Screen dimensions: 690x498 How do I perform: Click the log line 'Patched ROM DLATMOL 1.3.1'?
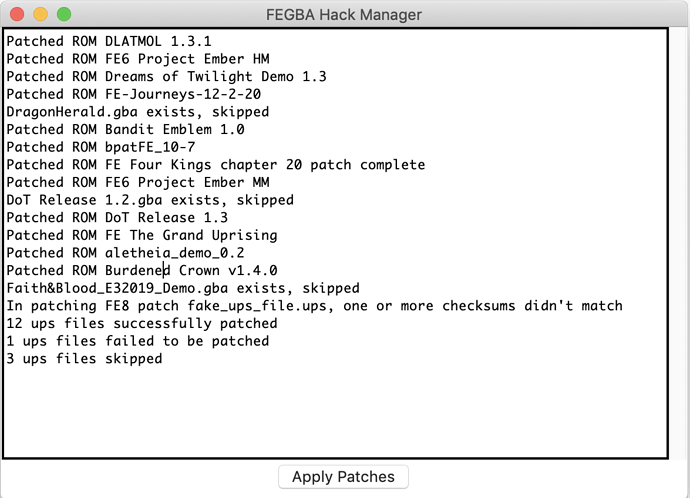click(x=109, y=41)
